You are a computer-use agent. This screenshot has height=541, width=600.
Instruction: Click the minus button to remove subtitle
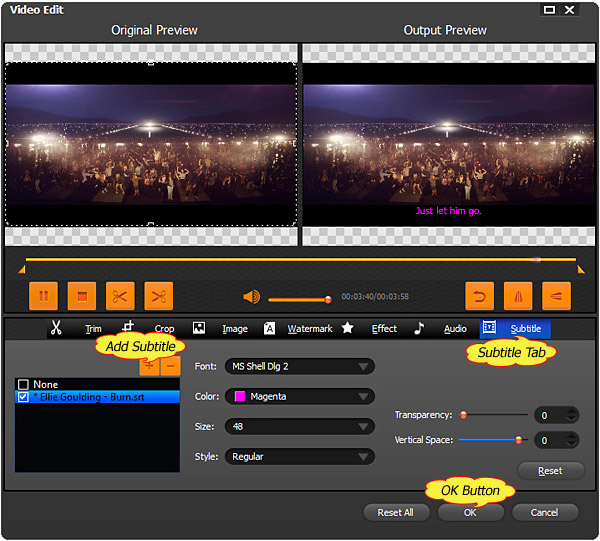(171, 366)
